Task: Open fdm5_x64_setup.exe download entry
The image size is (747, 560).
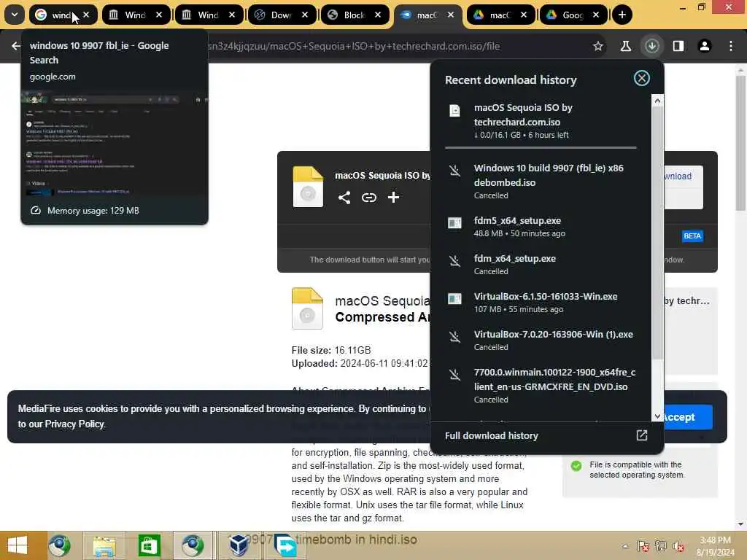Action: [541, 227]
